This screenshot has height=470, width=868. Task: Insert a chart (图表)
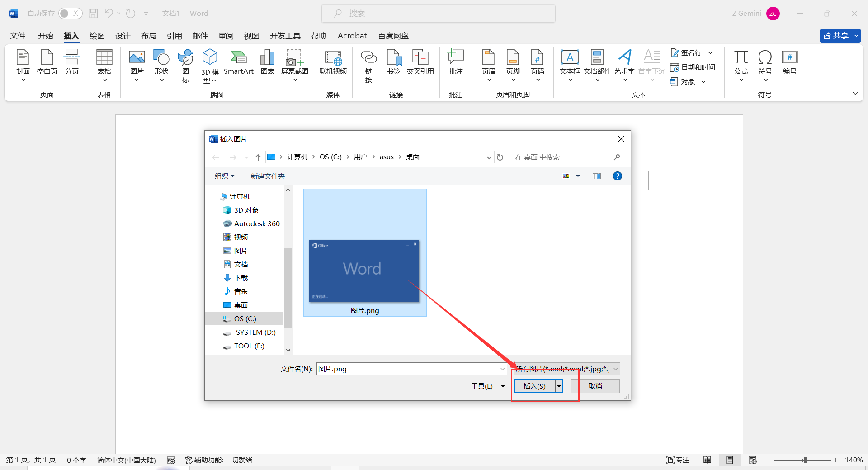point(268,62)
